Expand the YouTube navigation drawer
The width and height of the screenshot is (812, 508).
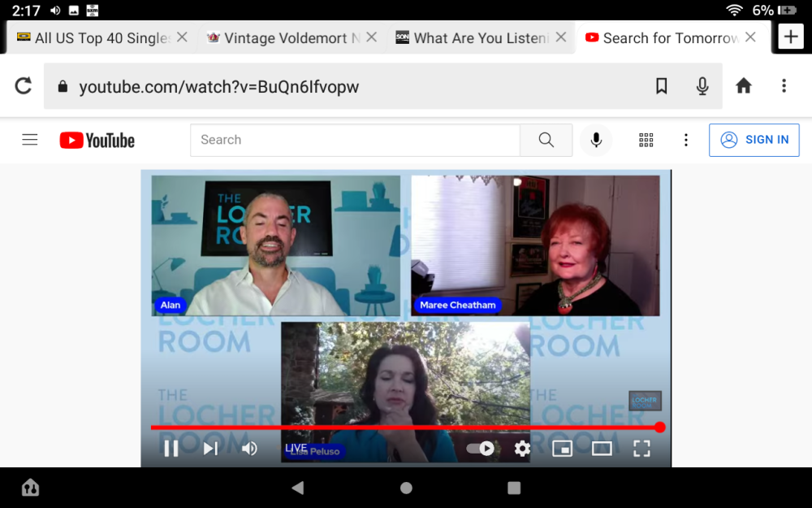(29, 140)
